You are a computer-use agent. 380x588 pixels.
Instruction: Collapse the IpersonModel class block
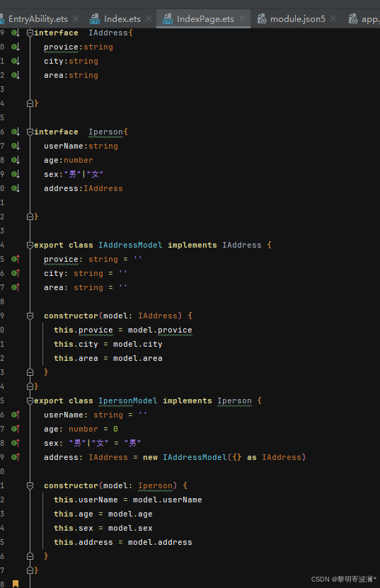[30, 401]
